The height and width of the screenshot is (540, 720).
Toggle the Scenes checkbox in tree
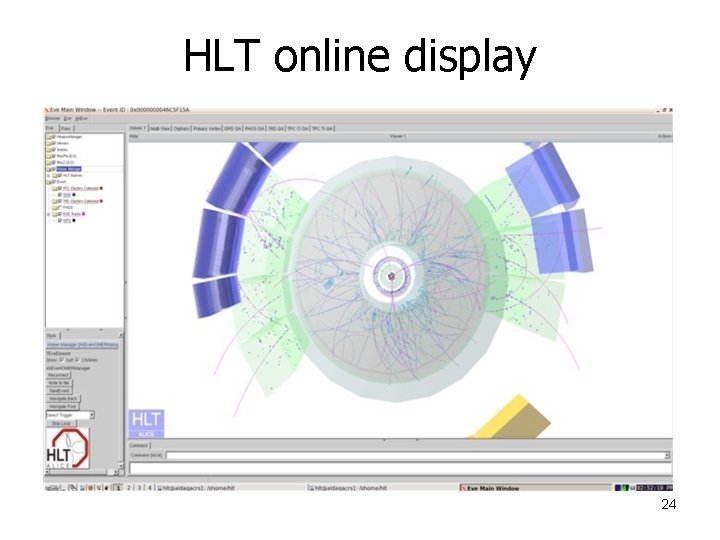pyautogui.click(x=53, y=150)
